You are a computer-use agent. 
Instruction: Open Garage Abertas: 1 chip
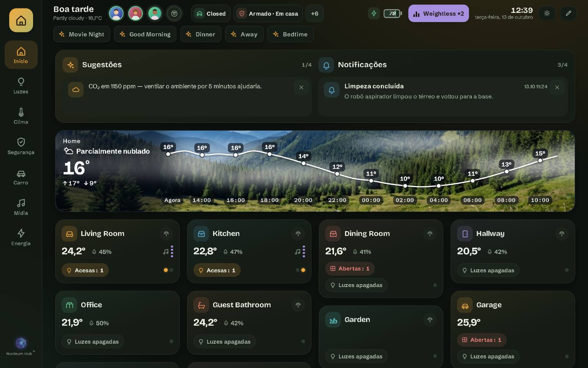tap(482, 340)
